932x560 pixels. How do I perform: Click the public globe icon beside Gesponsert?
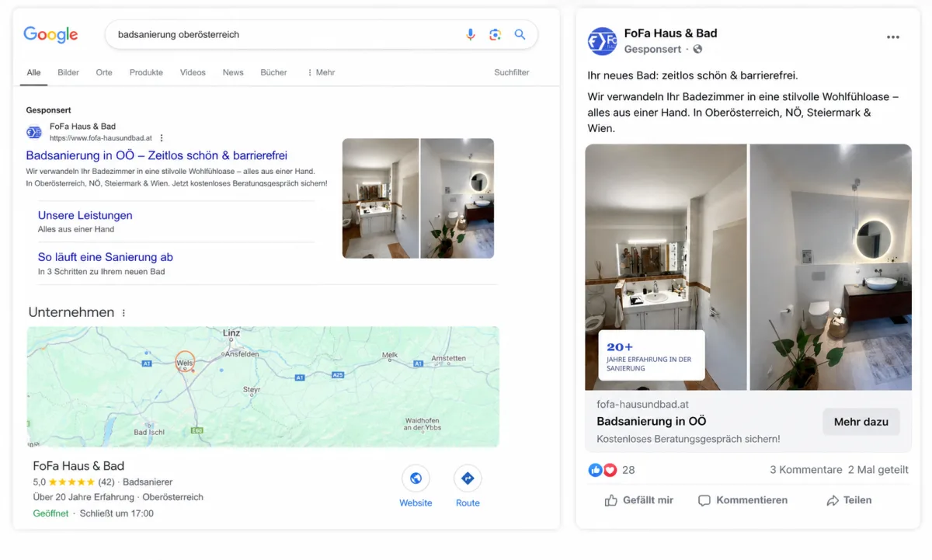(697, 49)
